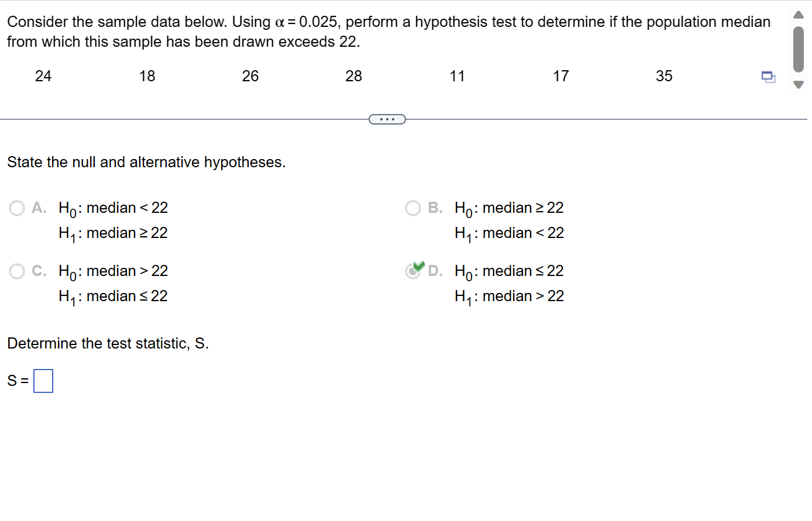Click the S = label

click(x=16, y=381)
